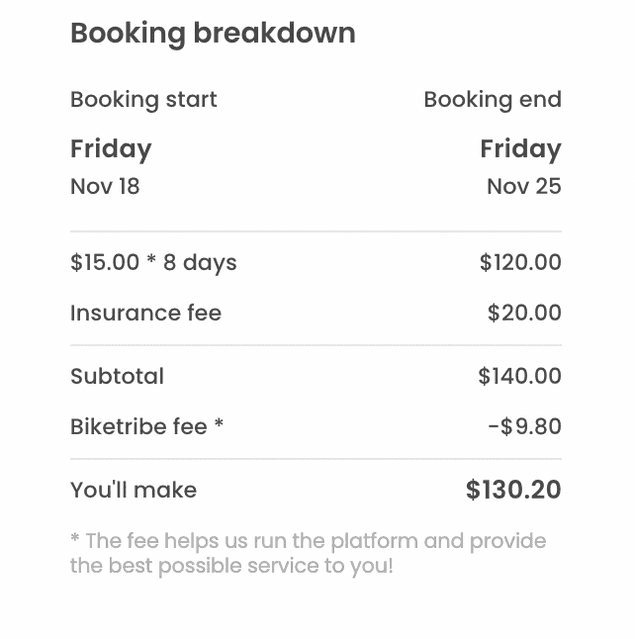Click the Booking breakdown heading
The width and height of the screenshot is (635, 639).
[x=212, y=33]
